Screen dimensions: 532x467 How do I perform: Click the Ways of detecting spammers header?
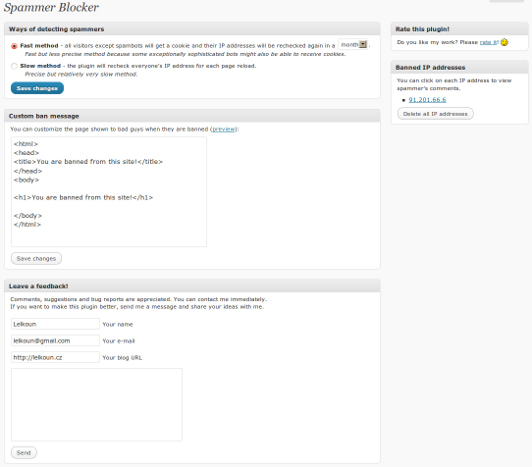(192, 29)
